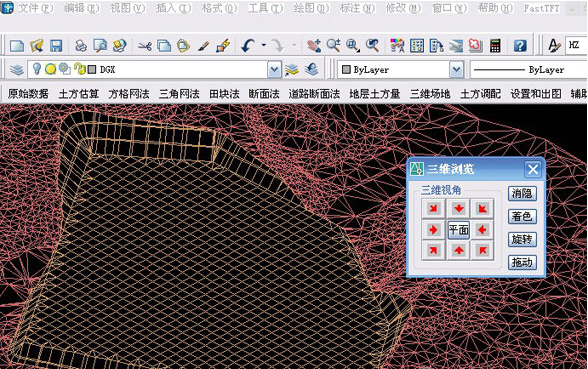Screen dimensions: 588x369
Task: Open the Layer properties manager icon
Action: 16,70
